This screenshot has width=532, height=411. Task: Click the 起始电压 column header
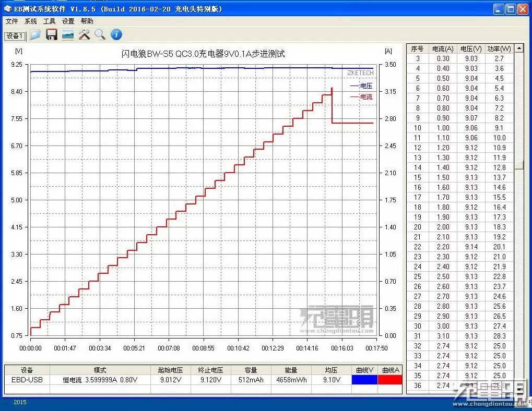pos(170,370)
